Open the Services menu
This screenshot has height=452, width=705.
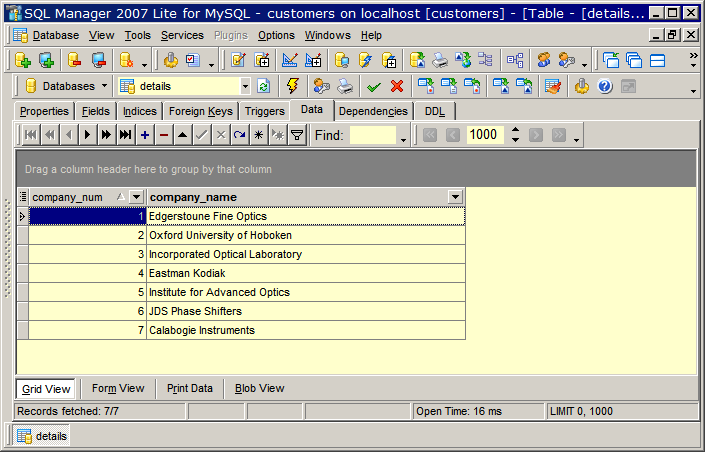[182, 35]
